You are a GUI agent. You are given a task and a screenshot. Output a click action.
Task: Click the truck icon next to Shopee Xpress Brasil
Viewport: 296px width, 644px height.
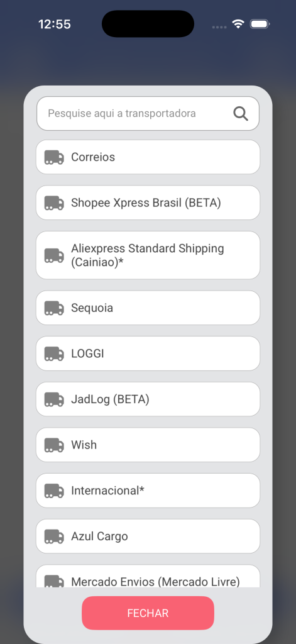coord(54,203)
